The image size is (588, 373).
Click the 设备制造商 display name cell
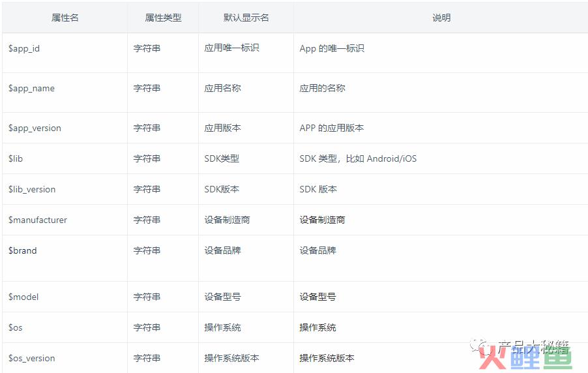coord(228,220)
